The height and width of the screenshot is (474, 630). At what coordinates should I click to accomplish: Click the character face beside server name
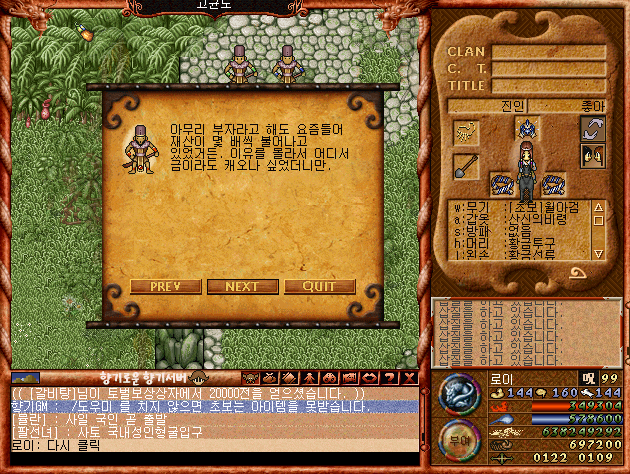click(x=198, y=378)
